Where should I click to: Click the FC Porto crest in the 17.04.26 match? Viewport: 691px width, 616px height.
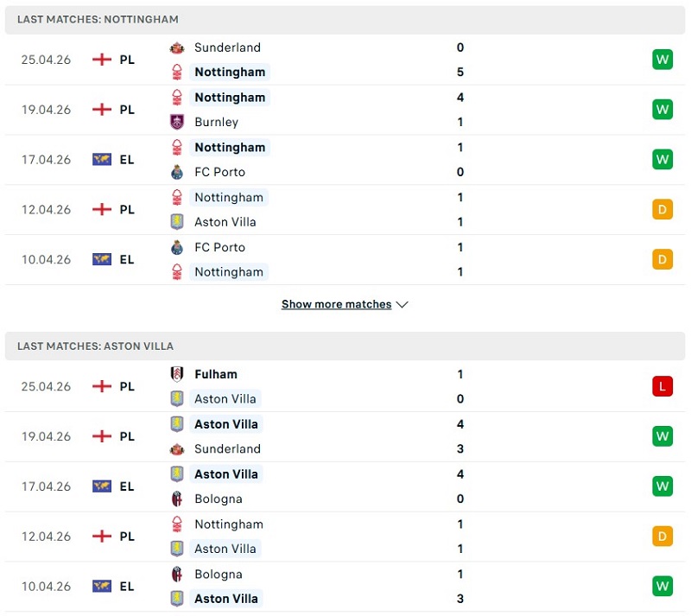[x=177, y=172]
